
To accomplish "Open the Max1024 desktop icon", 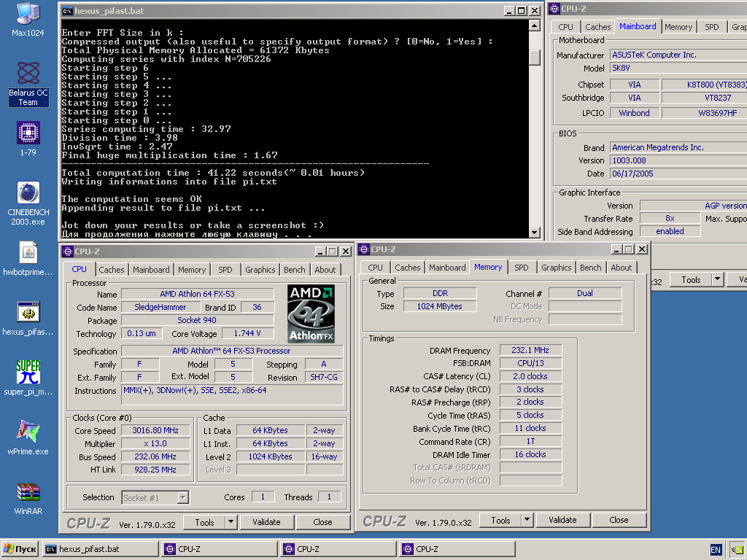I will click(28, 19).
